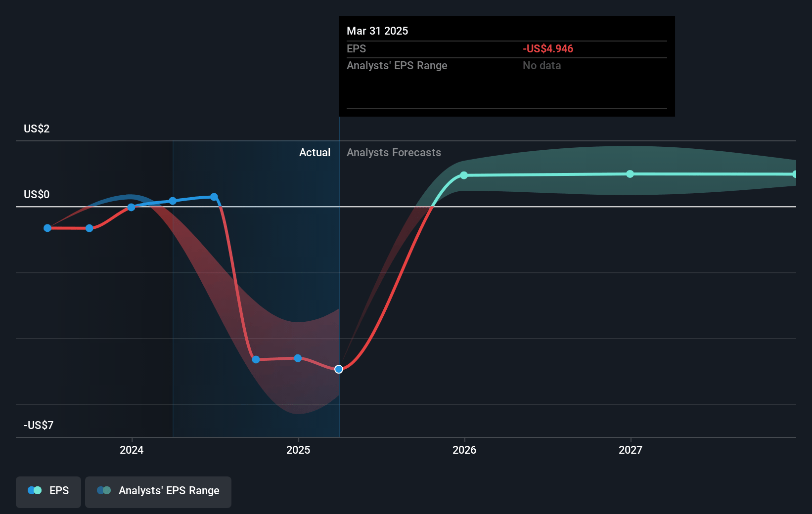Toggle the EPS legend series
Viewport: 812px width, 514px height.
pyautogui.click(x=48, y=492)
